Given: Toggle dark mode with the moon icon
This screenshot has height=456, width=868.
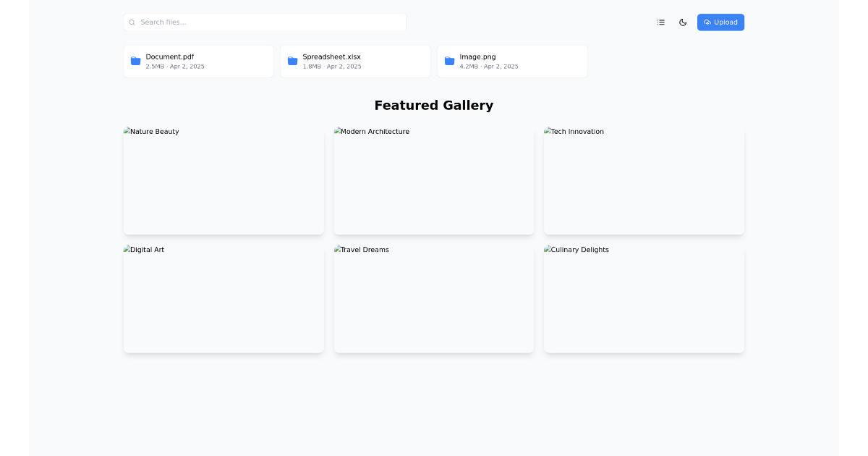Looking at the screenshot, I should (x=683, y=22).
